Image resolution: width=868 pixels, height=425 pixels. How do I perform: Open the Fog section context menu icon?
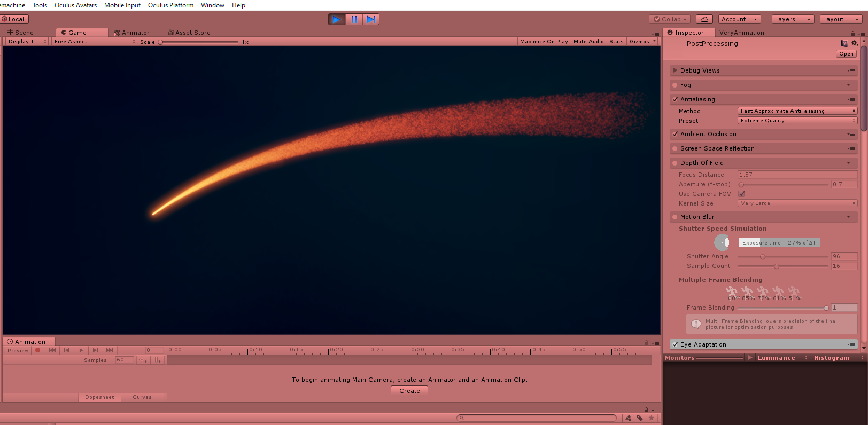(x=851, y=85)
